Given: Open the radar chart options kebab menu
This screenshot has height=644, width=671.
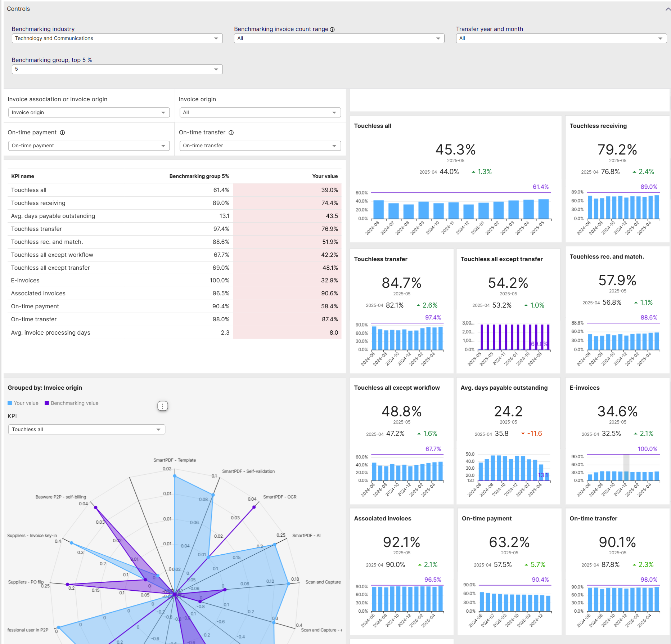Looking at the screenshot, I should [x=162, y=406].
